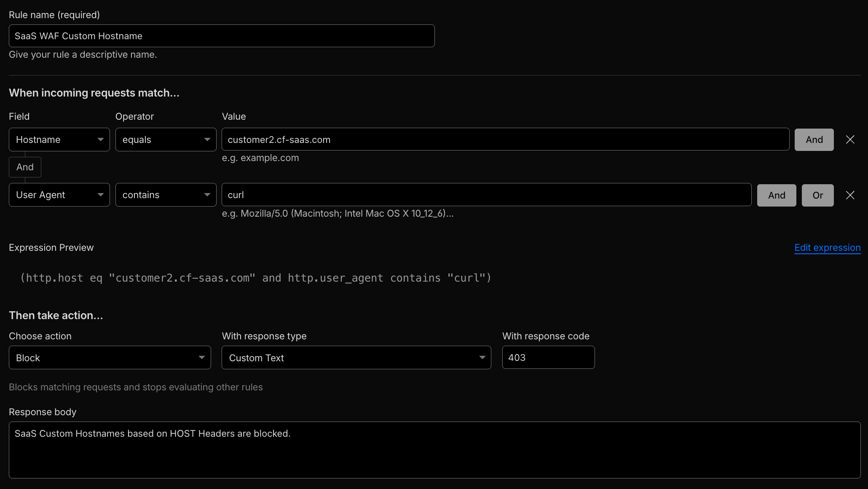Add an And condition after Hostname row

813,139
